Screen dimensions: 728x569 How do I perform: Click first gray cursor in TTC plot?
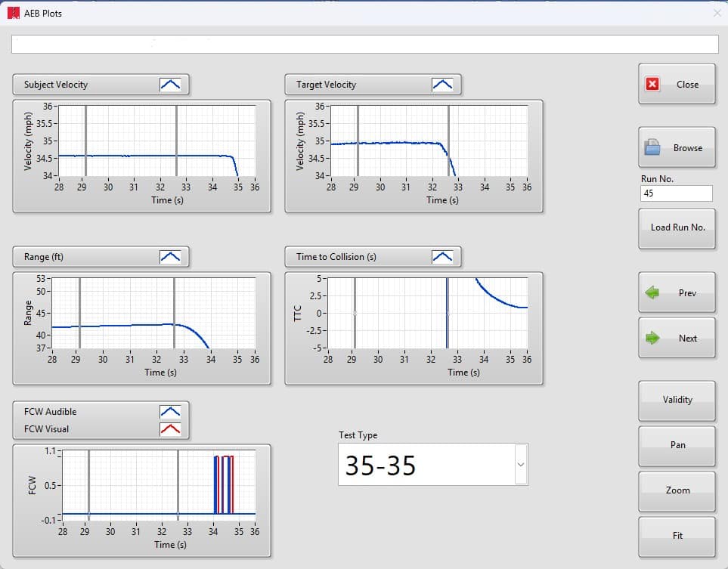tap(355, 314)
